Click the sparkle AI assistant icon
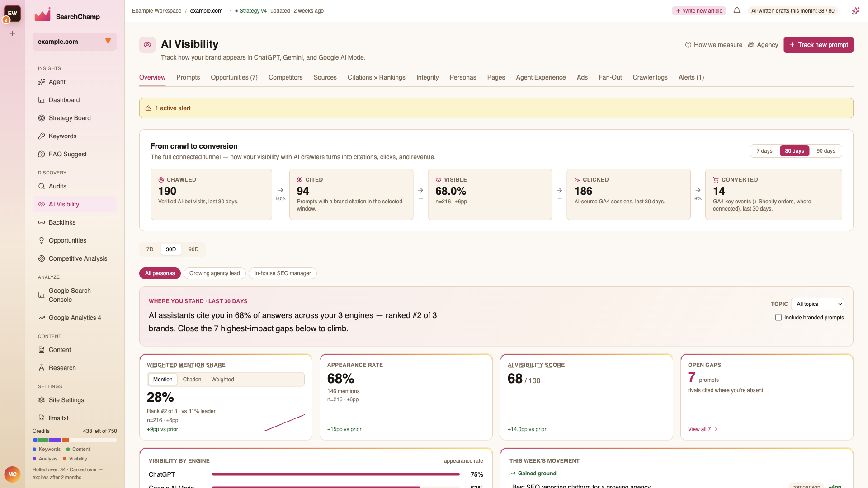Viewport: 868px width, 488px height. point(855,11)
